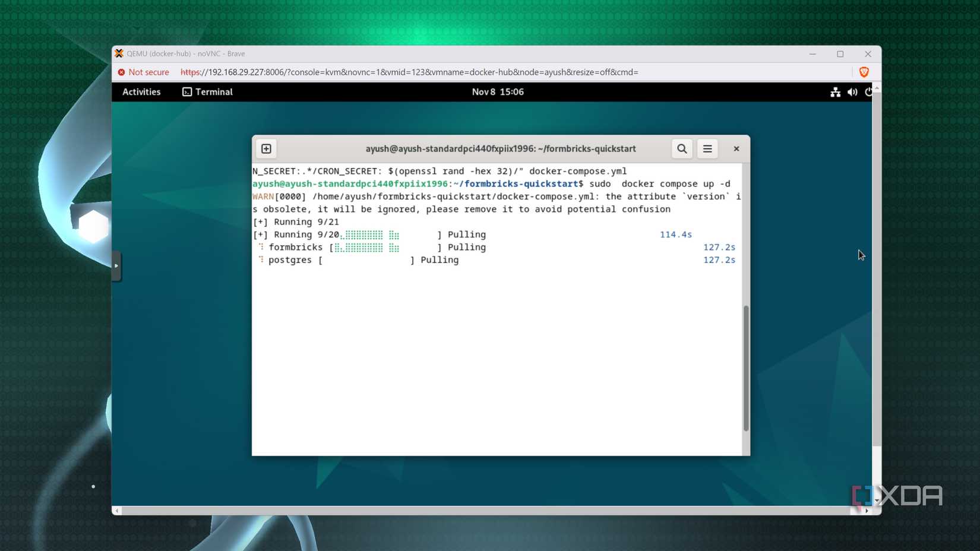Close the GNOME terminal window
Viewport: 980px width, 551px height.
[736, 148]
